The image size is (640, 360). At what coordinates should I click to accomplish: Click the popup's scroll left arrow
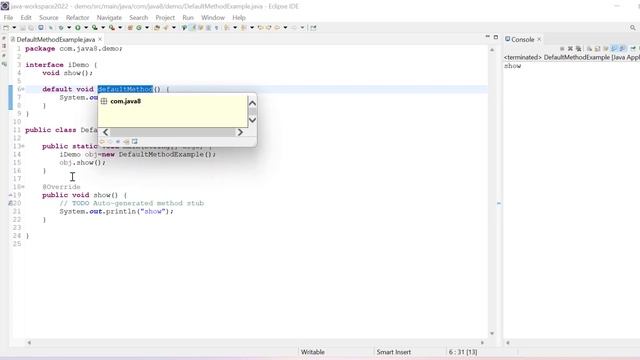[106, 132]
